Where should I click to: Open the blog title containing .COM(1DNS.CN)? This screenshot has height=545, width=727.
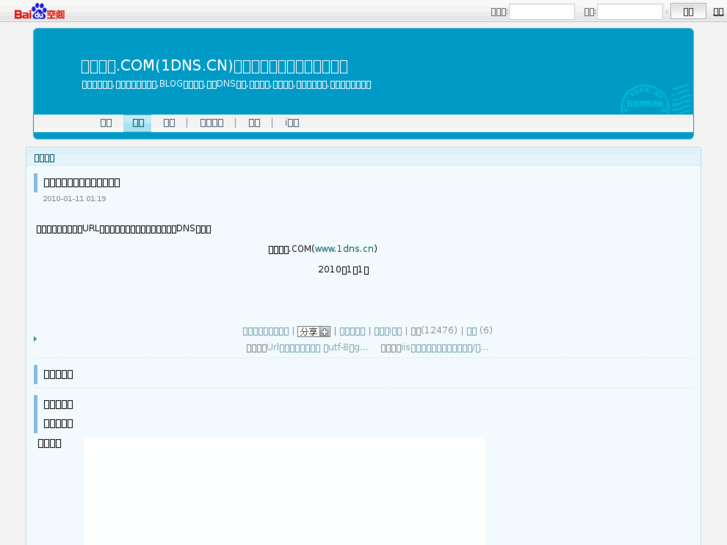[214, 66]
